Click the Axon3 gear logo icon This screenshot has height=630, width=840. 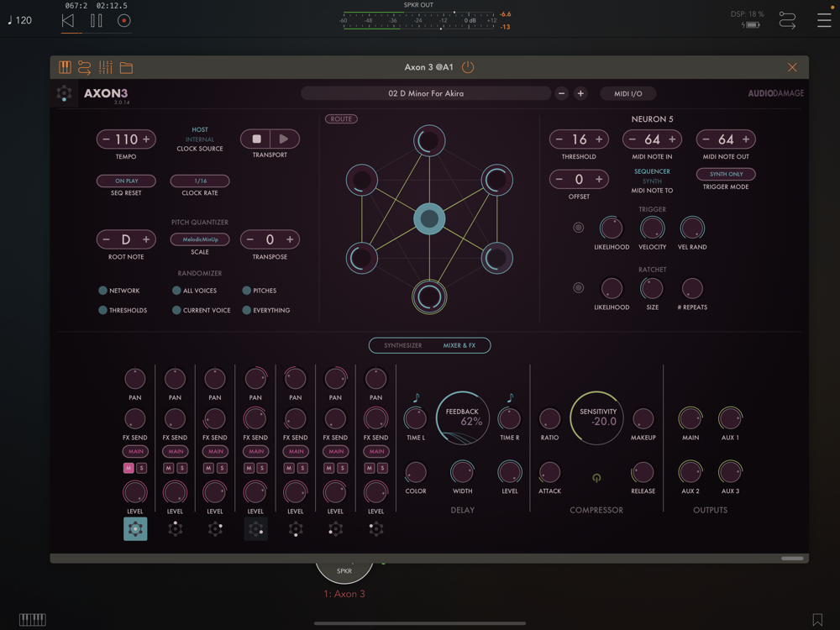pyautogui.click(x=65, y=93)
